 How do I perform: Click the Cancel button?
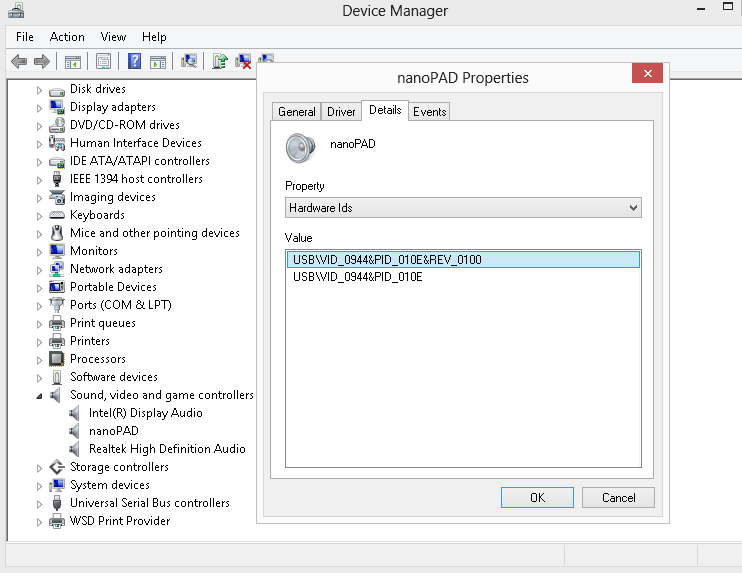(x=618, y=498)
